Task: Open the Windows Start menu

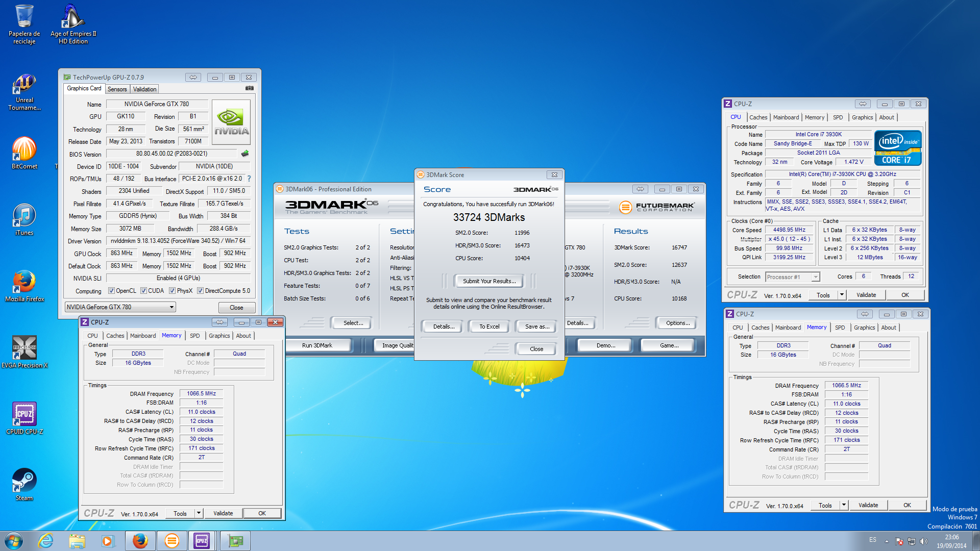Action: pos(14,541)
